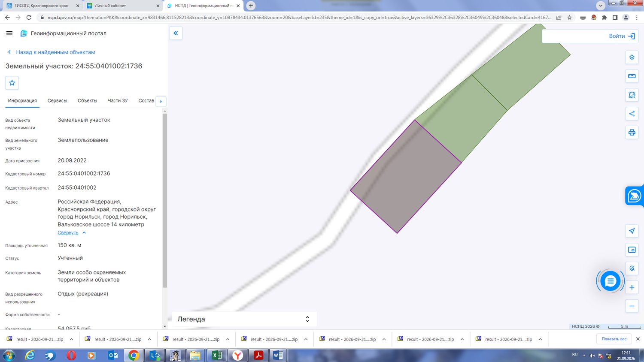Open Chrome tab search dropdown
Screen dimensions: 644x362
click(x=600, y=6)
